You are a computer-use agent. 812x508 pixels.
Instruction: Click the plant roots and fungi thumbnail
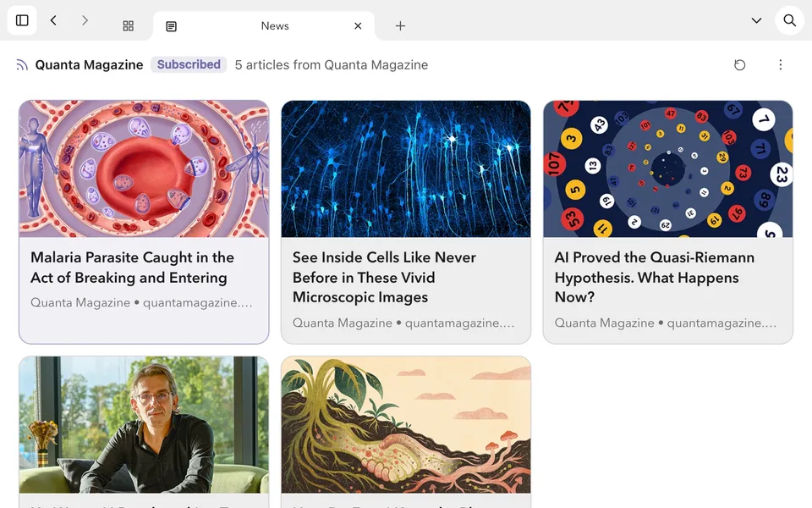(x=406, y=424)
